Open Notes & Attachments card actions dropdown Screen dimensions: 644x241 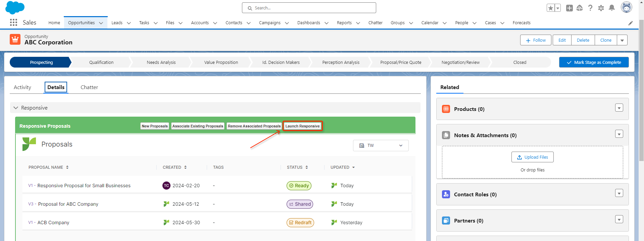pyautogui.click(x=619, y=134)
